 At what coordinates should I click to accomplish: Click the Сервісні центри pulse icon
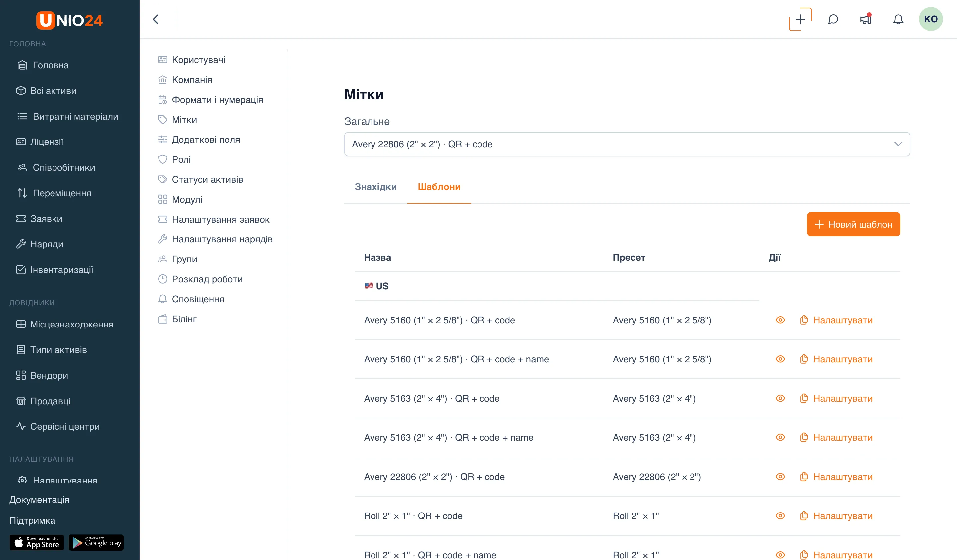tap(21, 426)
